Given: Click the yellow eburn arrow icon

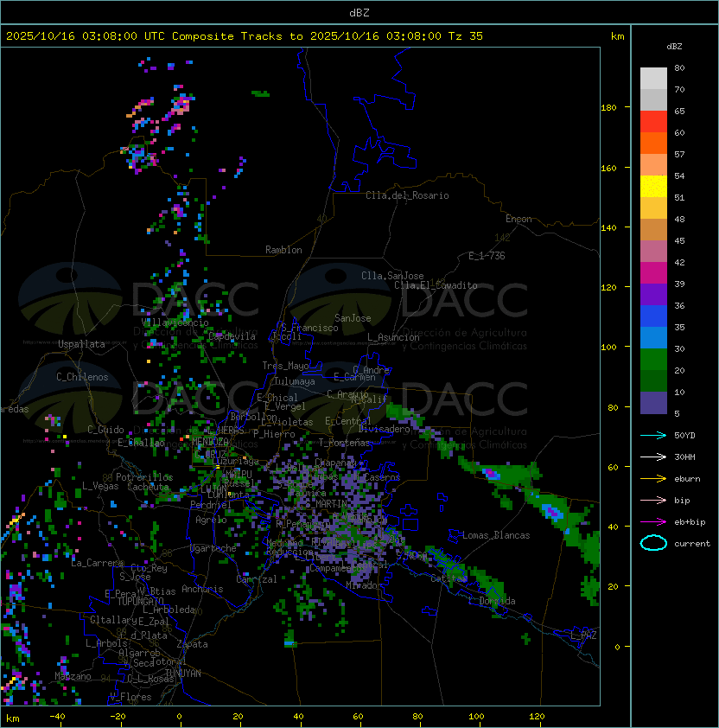Looking at the screenshot, I should point(653,479).
